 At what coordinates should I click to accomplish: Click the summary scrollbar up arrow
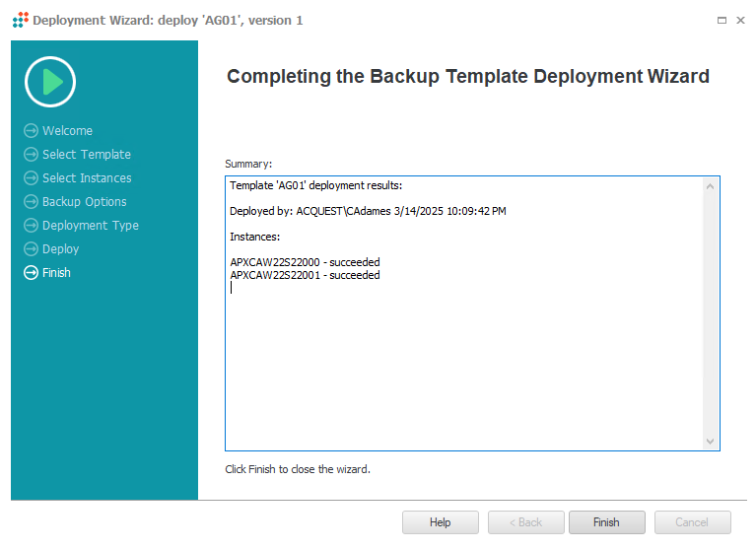[x=711, y=186]
